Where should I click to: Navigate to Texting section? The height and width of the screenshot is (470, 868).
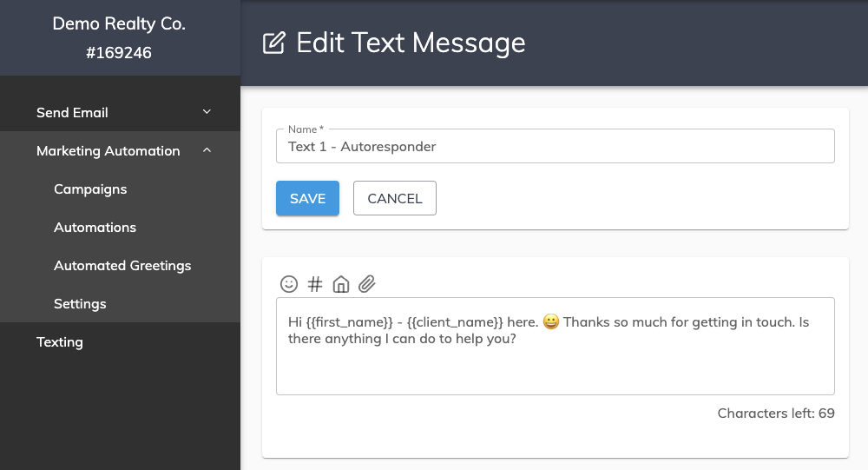pyautogui.click(x=60, y=342)
